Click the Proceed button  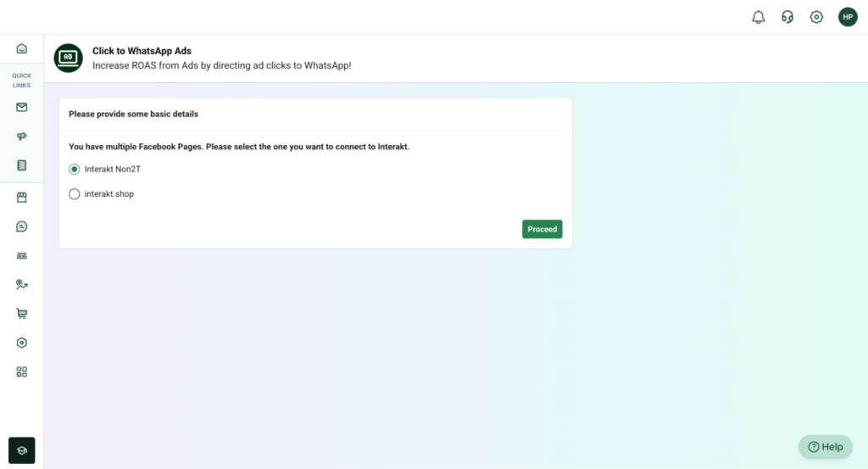coord(542,229)
